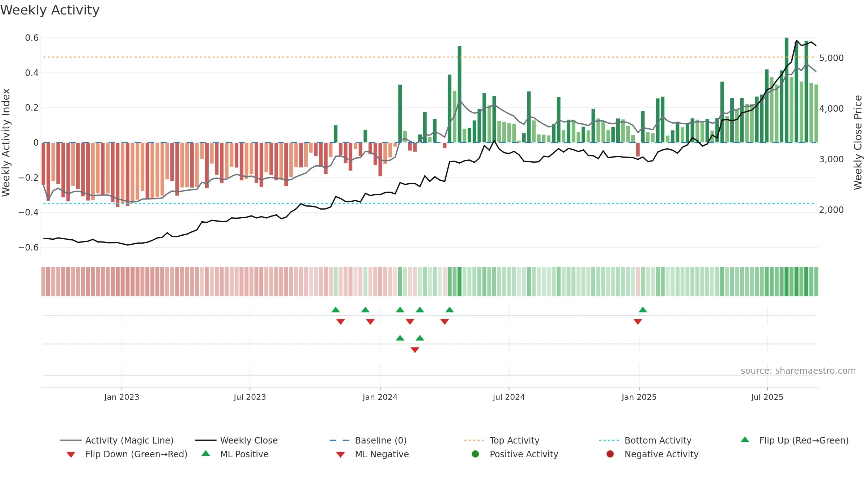Click the 2,000 price axis tick label
The image size is (868, 488).
(831, 210)
